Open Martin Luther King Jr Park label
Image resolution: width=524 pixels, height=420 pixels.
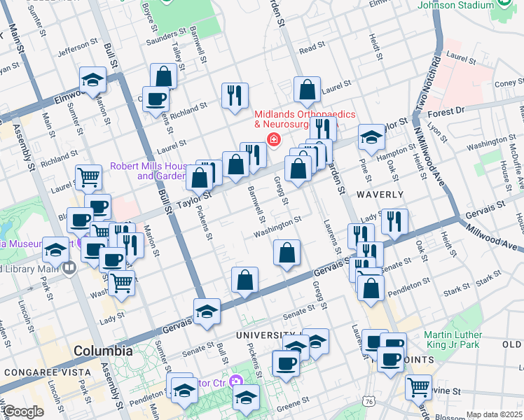pos(453,340)
